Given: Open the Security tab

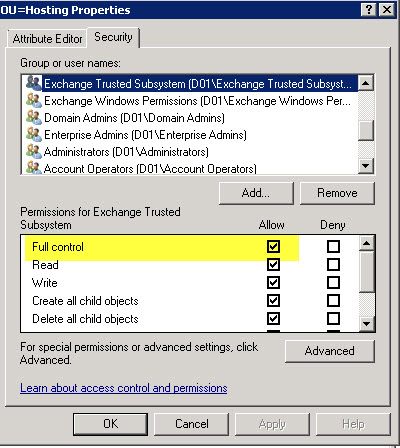Looking at the screenshot, I should (113, 37).
